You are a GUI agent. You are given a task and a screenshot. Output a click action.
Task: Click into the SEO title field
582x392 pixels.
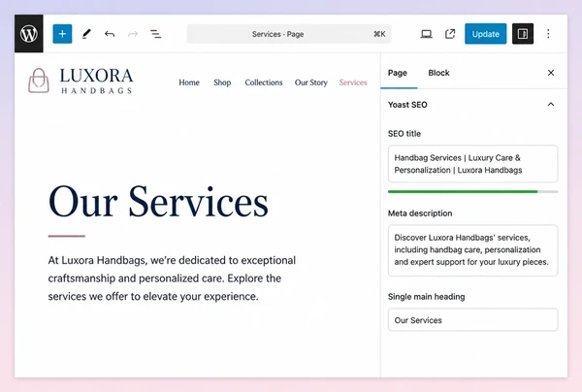pos(473,164)
